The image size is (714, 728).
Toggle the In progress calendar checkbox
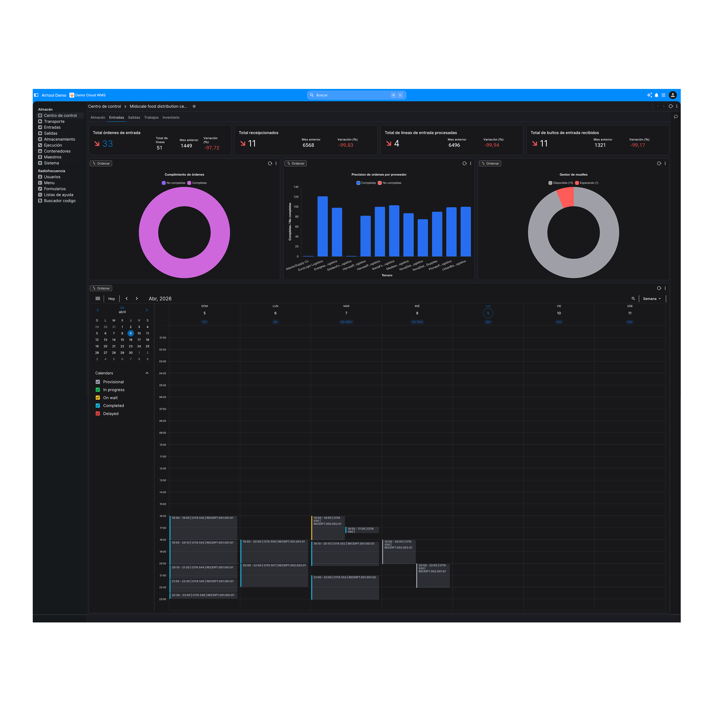click(x=98, y=390)
